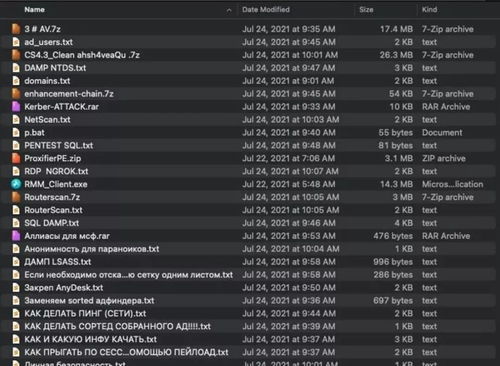The image size is (500, 366).
Task: Click the 476 bytes size value
Action: coord(393,236)
